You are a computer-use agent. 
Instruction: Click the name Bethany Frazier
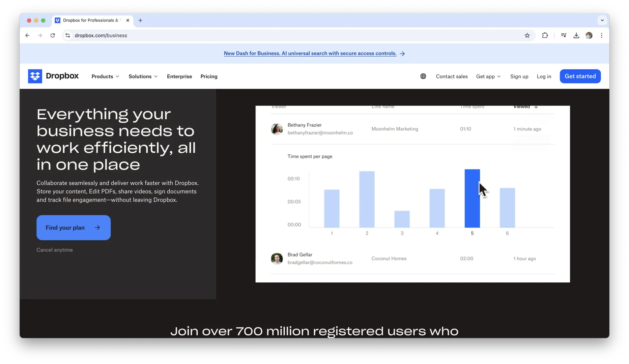(x=305, y=125)
